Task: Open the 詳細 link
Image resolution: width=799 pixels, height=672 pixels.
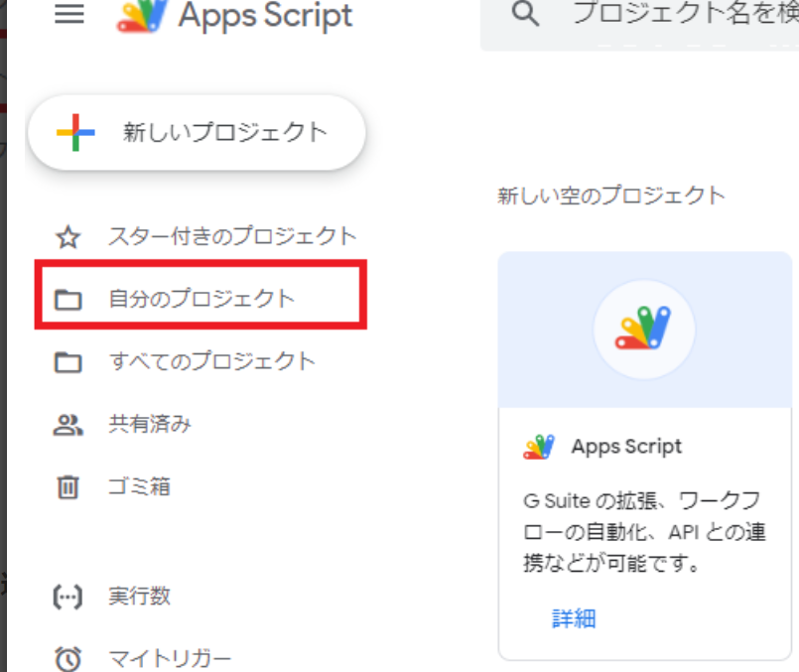Action: [574, 618]
